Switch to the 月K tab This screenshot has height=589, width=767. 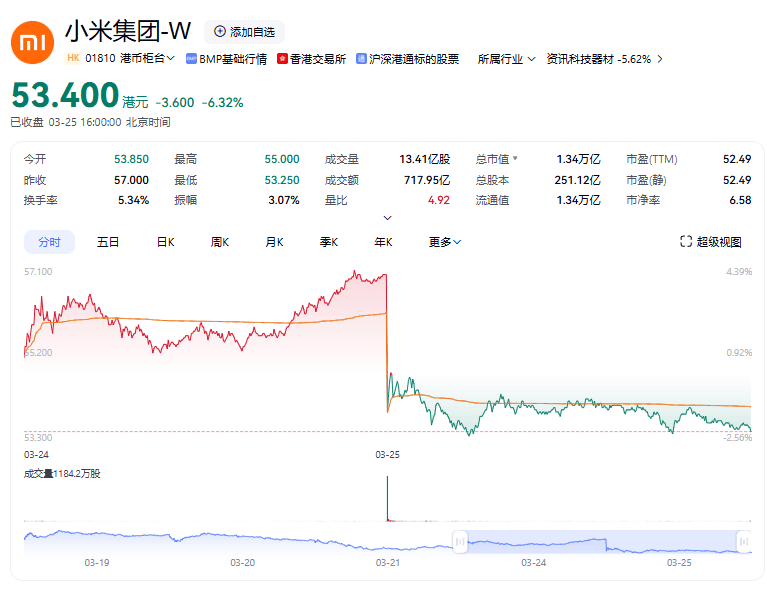pyautogui.click(x=274, y=242)
